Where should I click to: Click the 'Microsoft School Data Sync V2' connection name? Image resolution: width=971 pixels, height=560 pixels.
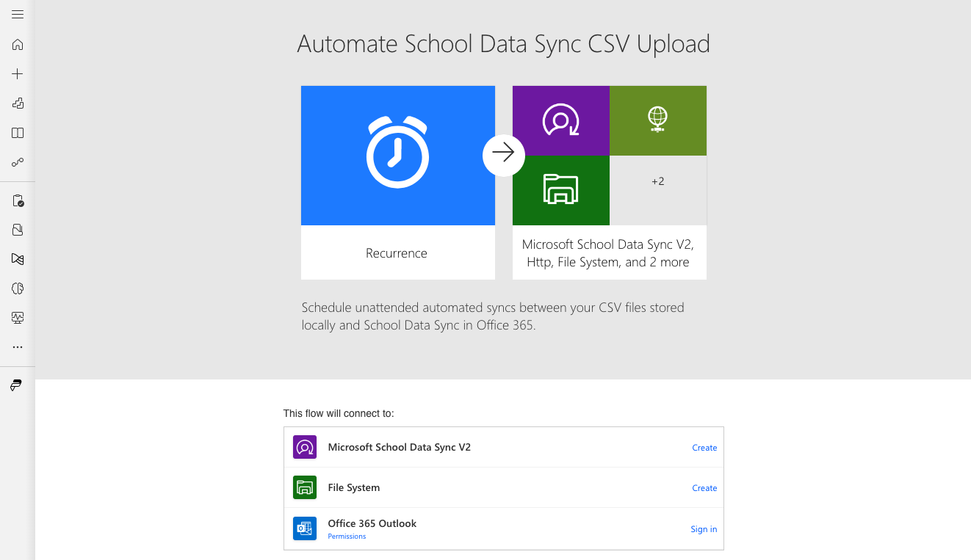(x=400, y=447)
